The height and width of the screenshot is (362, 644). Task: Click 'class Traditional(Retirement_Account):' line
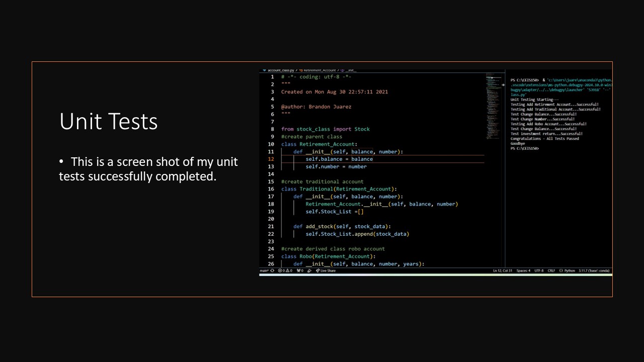coord(339,189)
